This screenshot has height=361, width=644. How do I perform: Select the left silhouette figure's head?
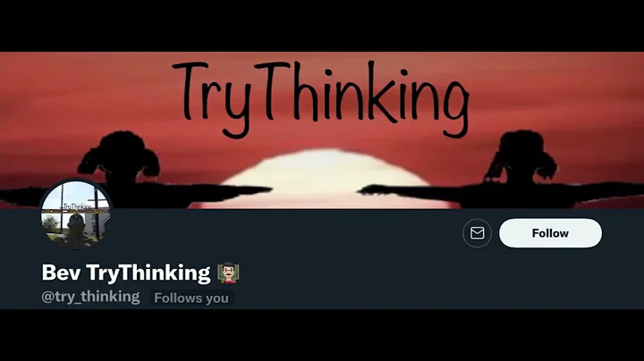pos(120,154)
